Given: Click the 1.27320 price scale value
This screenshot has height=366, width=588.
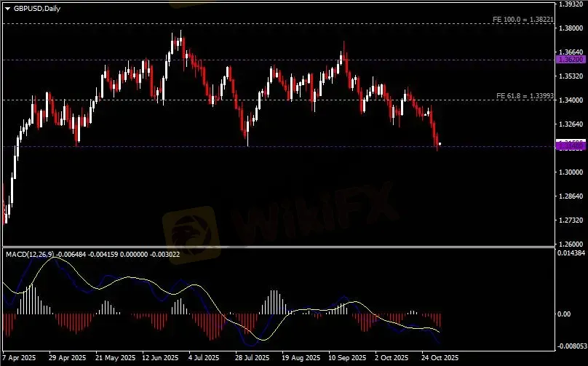Looking at the screenshot, I should click(570, 220).
